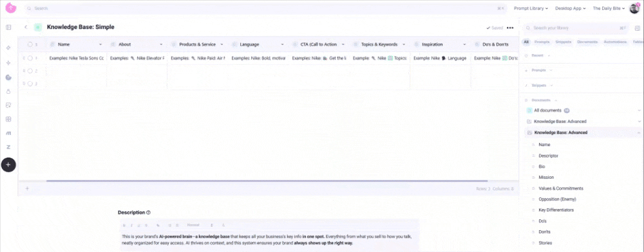Open Key Differentiators in library tree
Viewport: 644px width, 252px height.
coord(556,210)
